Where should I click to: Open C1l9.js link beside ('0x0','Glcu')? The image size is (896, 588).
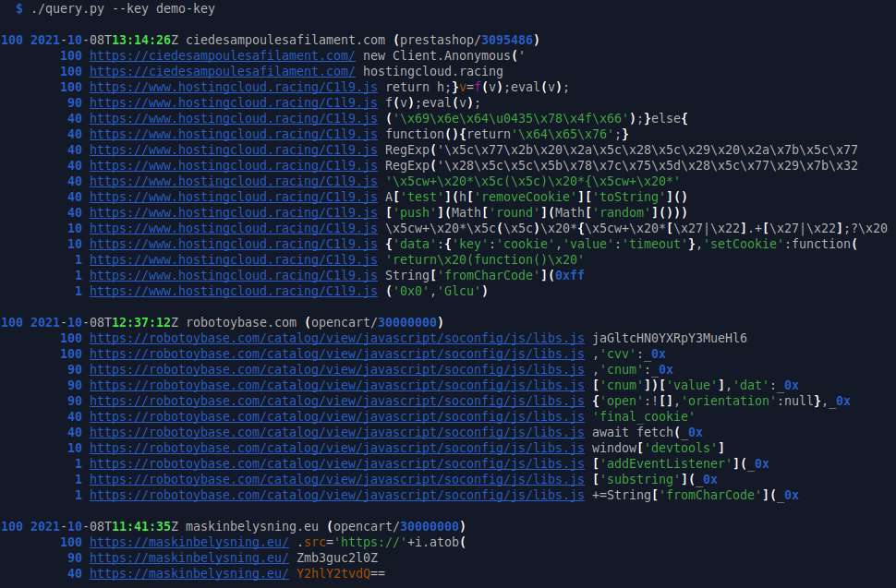[233, 291]
